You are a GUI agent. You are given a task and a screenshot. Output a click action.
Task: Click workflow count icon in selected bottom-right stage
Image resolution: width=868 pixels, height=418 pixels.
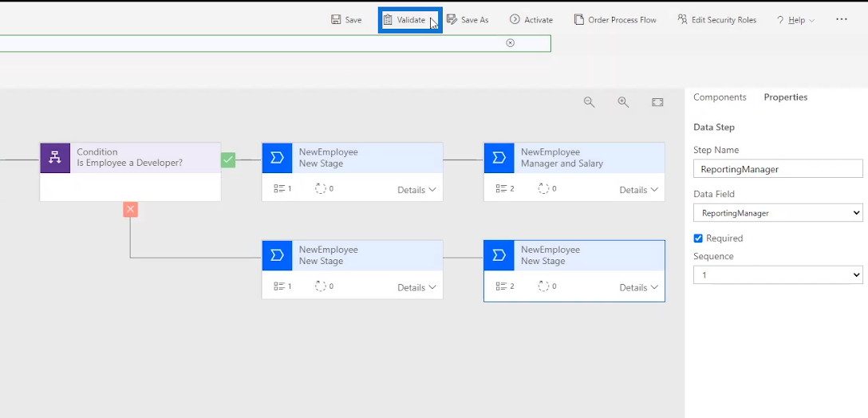[x=543, y=286]
